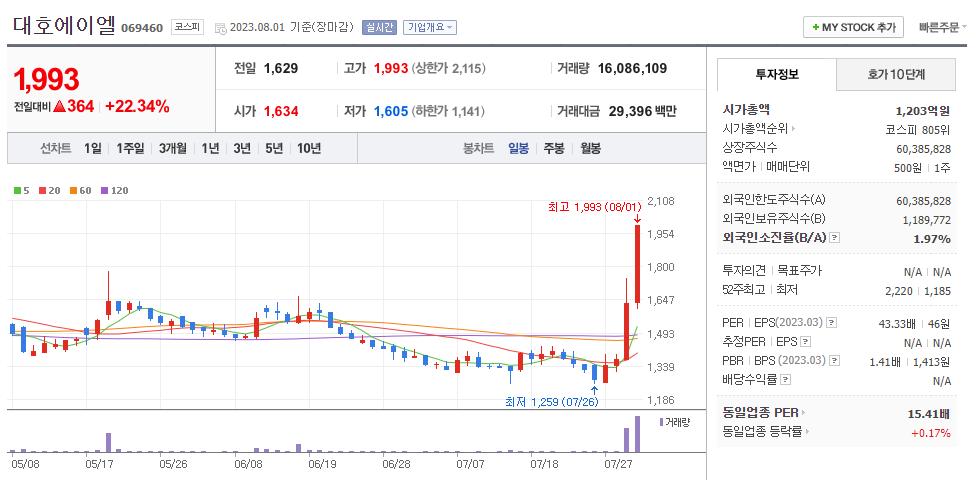The height and width of the screenshot is (480, 976).
Task: Click the tallest volume bar at chart end
Action: (637, 434)
